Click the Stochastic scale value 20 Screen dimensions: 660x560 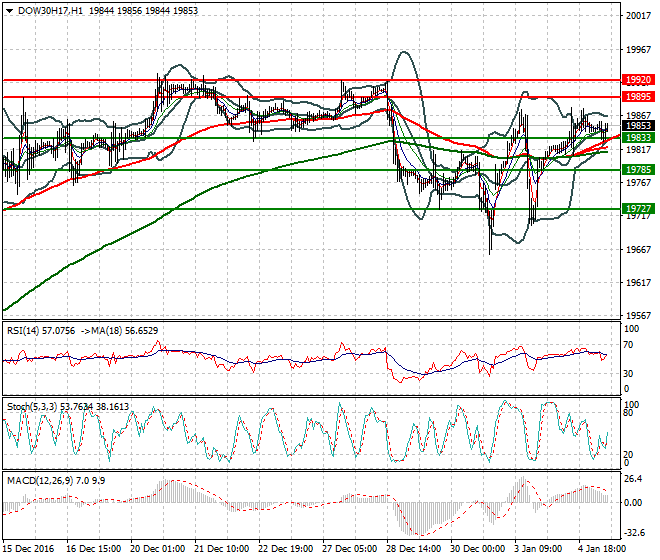pyautogui.click(x=628, y=454)
